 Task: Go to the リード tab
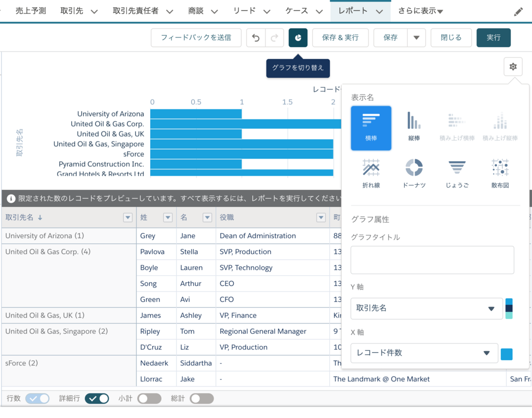pyautogui.click(x=244, y=11)
